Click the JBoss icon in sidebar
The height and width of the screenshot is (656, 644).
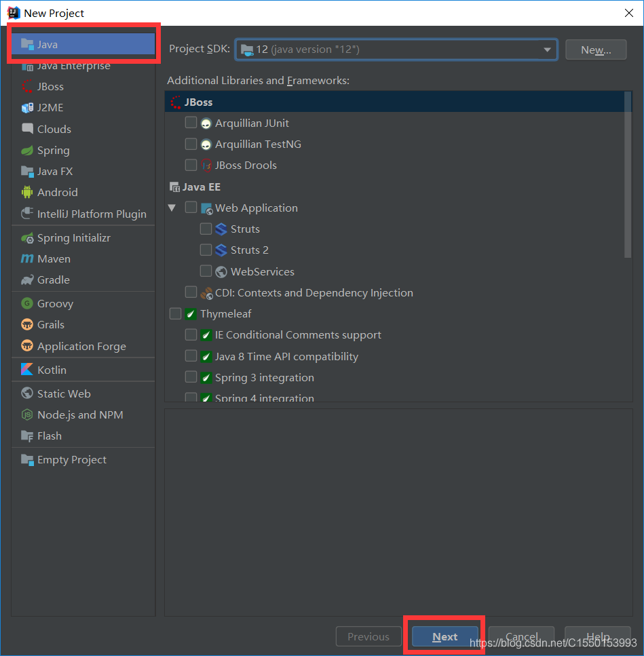coord(27,86)
